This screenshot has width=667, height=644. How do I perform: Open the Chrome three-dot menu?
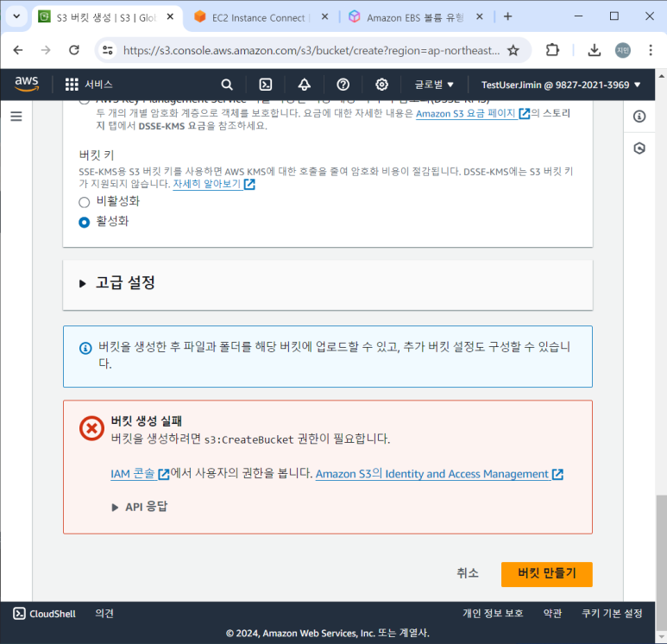651,50
